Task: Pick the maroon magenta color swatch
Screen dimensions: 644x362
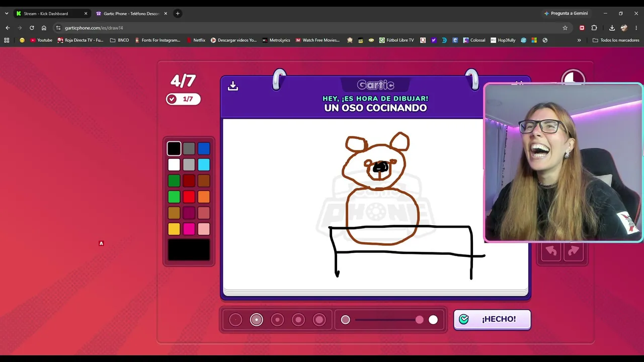Action: point(189,213)
